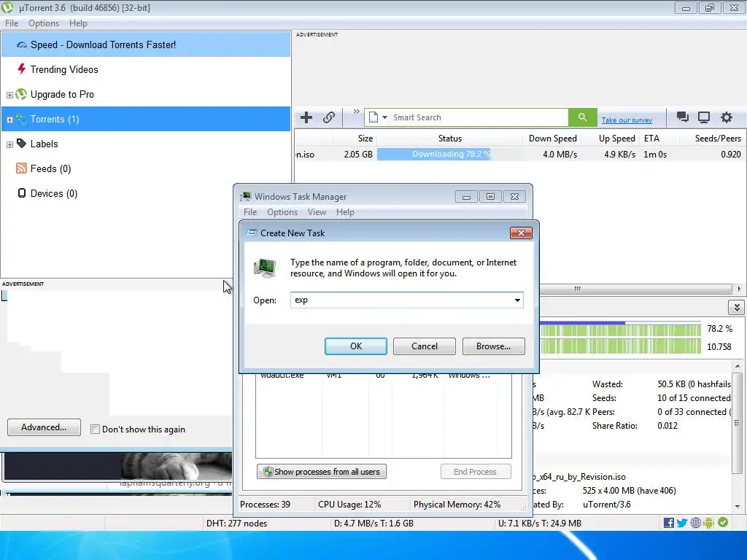This screenshot has width=747, height=560.
Task: Click the globe web icon in status bar
Action: pyautogui.click(x=695, y=523)
